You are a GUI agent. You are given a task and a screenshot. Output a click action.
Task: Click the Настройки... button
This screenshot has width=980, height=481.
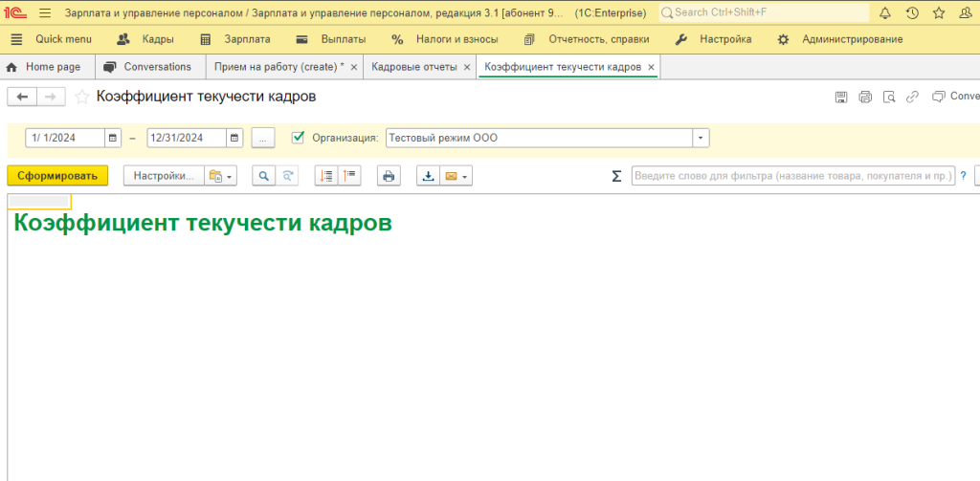164,176
